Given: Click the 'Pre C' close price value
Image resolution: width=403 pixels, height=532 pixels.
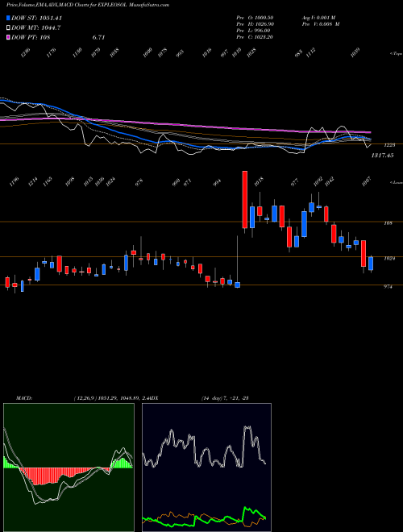Looking at the screenshot, I should point(255,37).
